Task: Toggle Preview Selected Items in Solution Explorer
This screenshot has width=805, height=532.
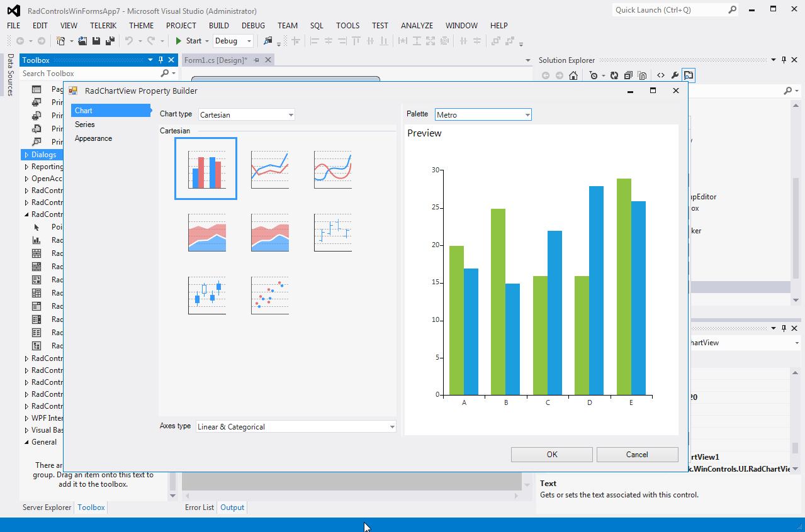Action: (x=689, y=75)
